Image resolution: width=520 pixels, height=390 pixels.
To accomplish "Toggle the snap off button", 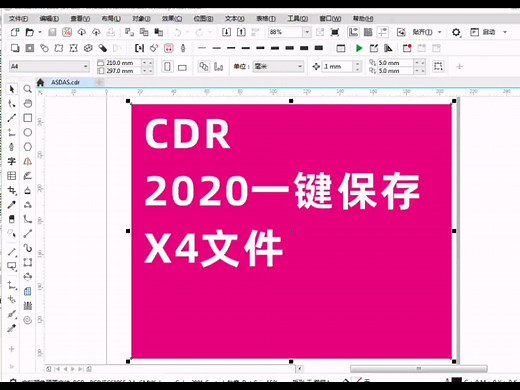I will click(401, 32).
